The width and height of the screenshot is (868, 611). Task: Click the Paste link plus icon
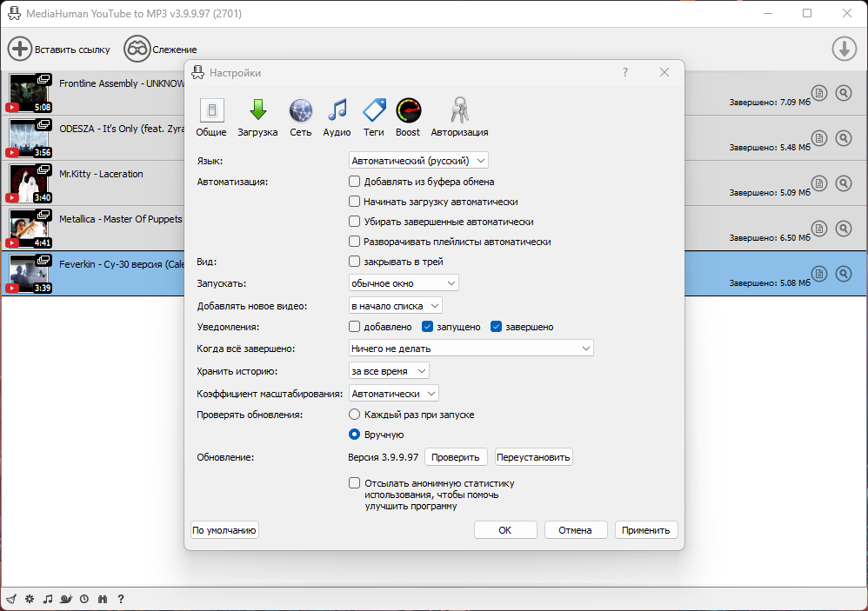point(20,50)
